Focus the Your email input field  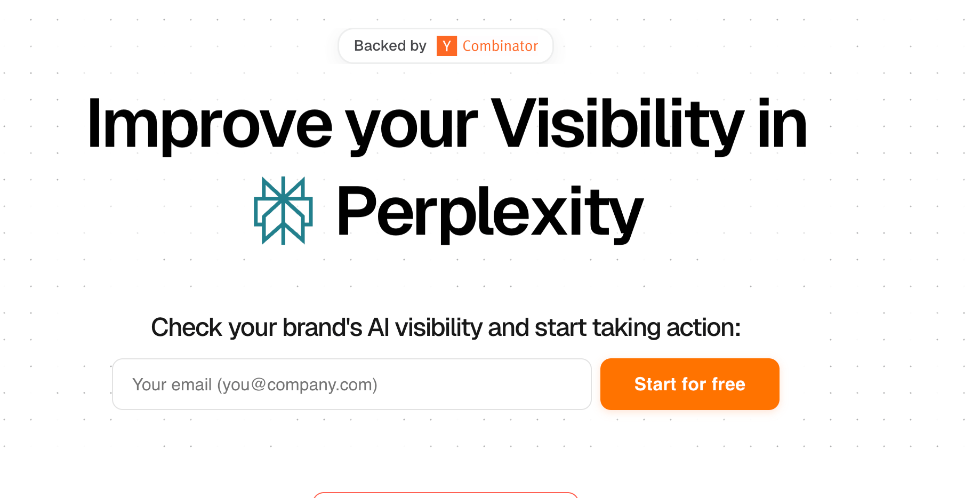(352, 384)
